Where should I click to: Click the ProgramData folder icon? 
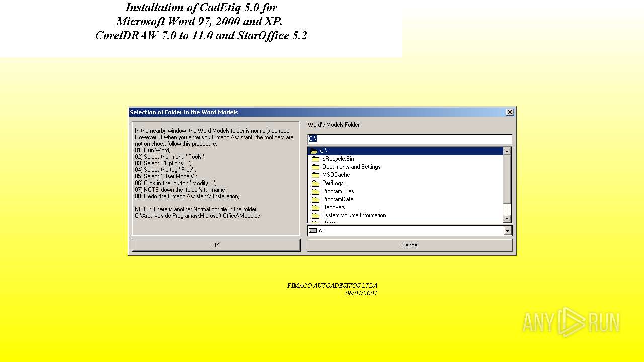316,200
